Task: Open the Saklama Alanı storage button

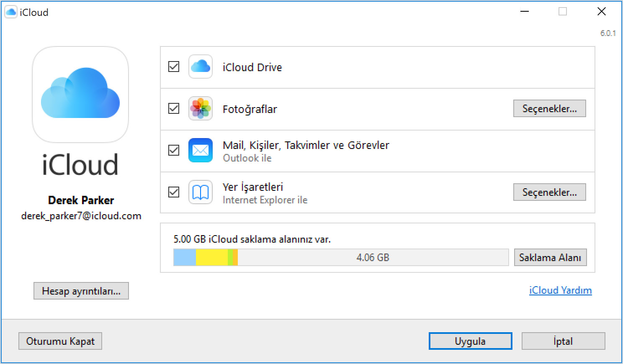Action: coord(550,257)
